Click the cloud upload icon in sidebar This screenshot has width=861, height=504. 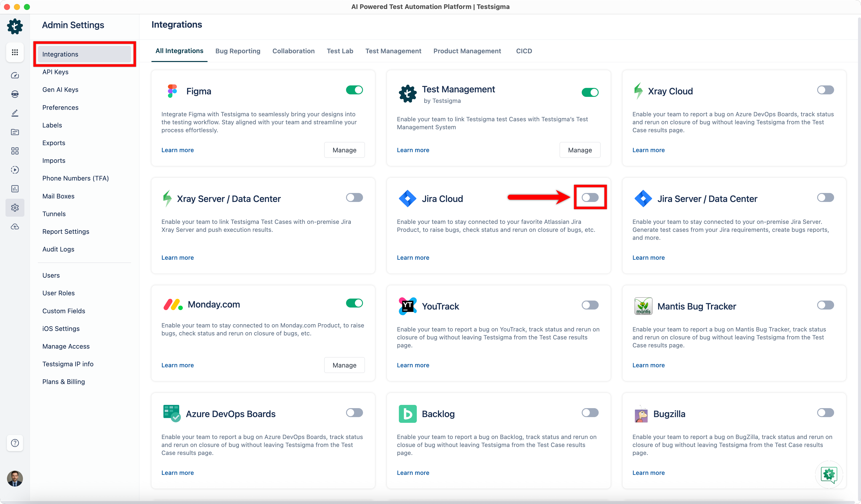point(15,226)
